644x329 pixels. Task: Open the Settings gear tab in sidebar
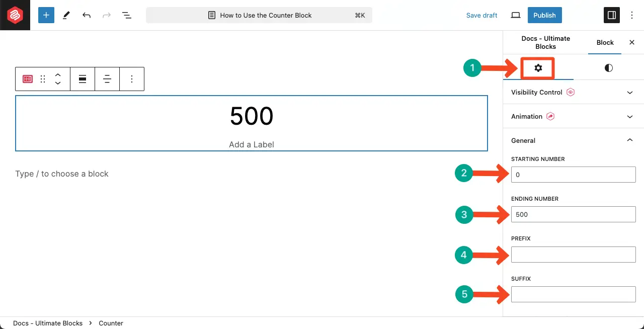click(x=538, y=67)
